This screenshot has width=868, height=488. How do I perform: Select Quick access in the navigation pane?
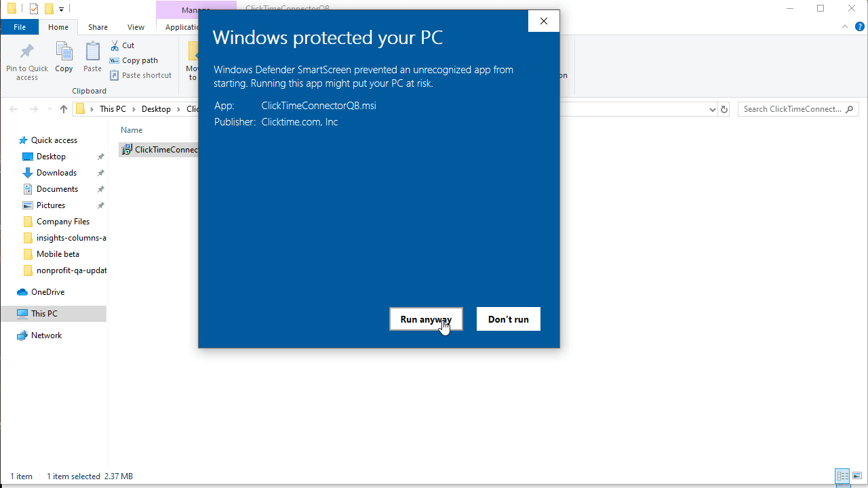(54, 140)
